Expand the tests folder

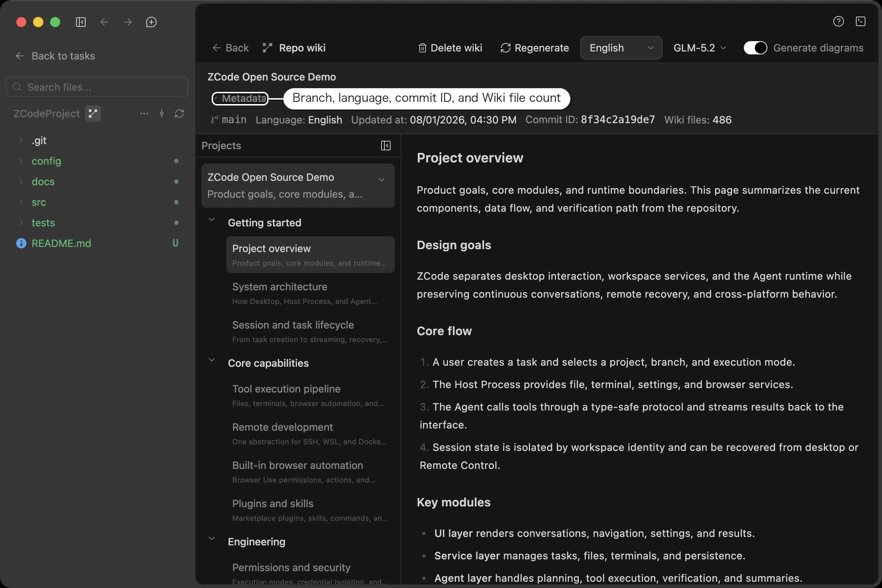click(21, 223)
